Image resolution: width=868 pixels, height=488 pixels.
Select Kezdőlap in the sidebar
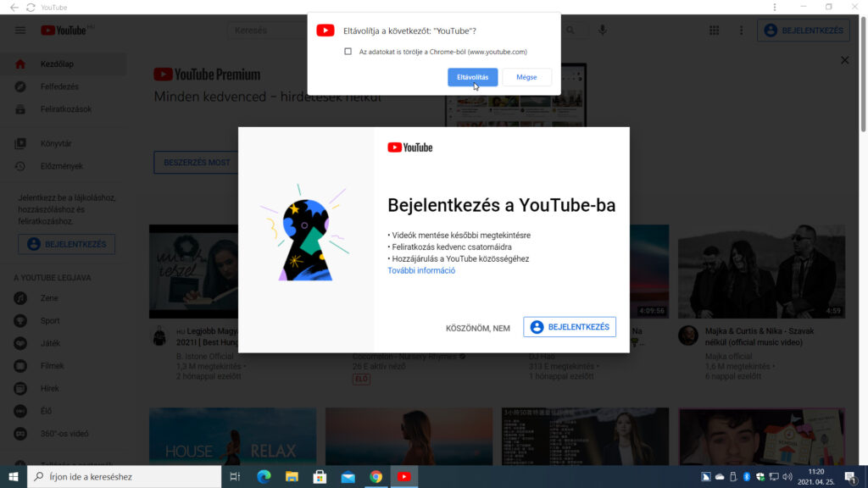pyautogui.click(x=64, y=64)
